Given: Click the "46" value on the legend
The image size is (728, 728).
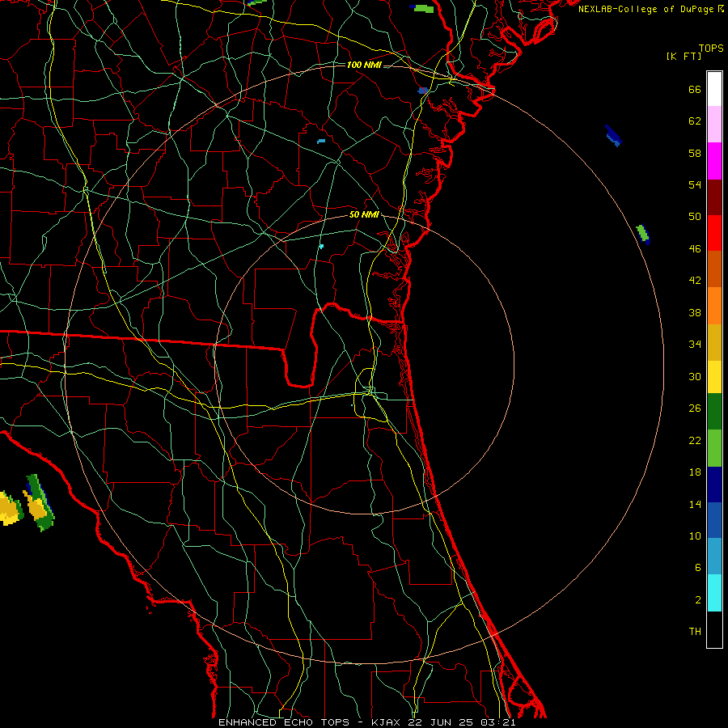Looking at the screenshot, I should point(695,249).
